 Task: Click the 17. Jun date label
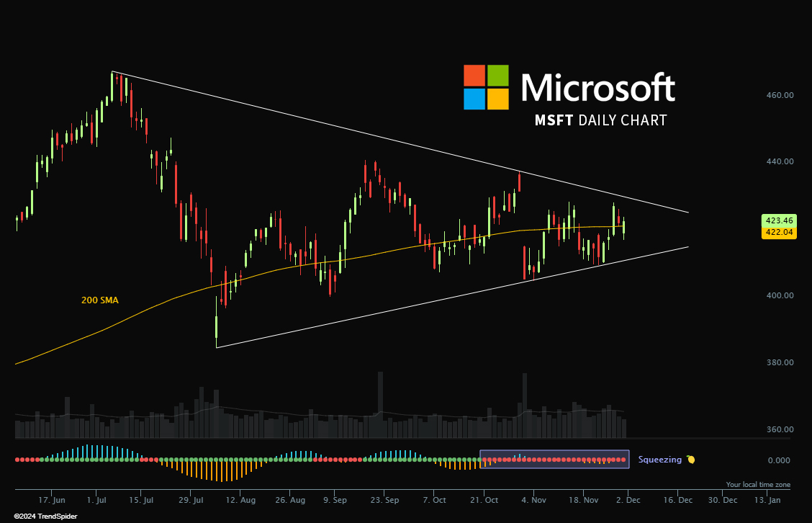52,500
